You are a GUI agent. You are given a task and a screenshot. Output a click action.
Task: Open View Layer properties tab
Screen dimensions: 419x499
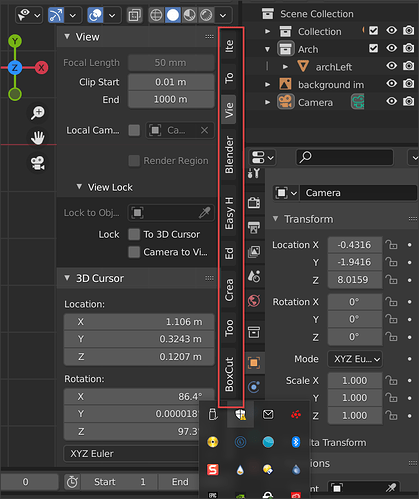pyautogui.click(x=254, y=252)
